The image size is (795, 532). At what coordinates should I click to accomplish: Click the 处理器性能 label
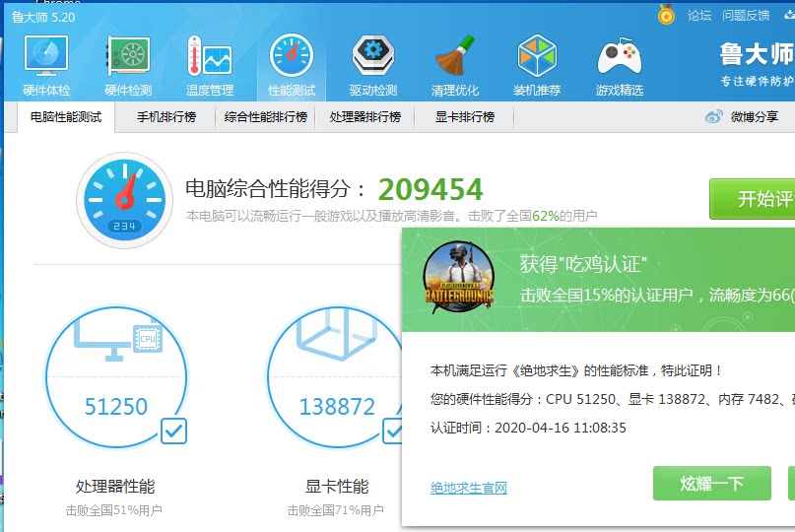115,487
